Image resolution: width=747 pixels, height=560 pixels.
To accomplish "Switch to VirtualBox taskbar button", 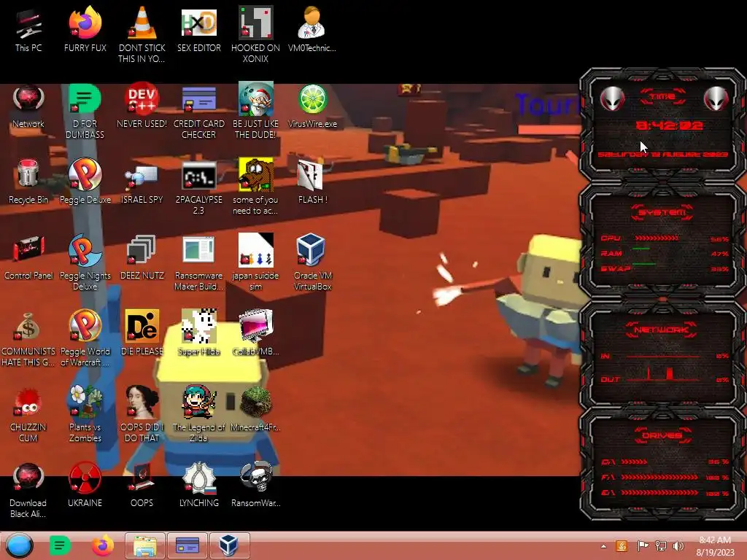I will pos(229,545).
